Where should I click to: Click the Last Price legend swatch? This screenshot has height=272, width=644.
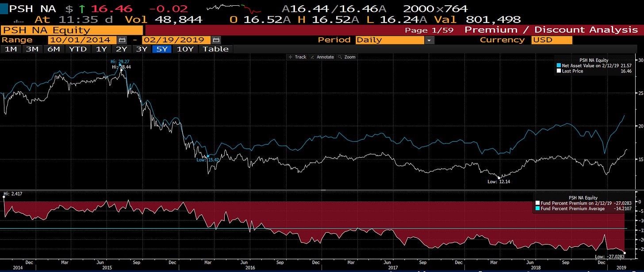[x=559, y=71]
